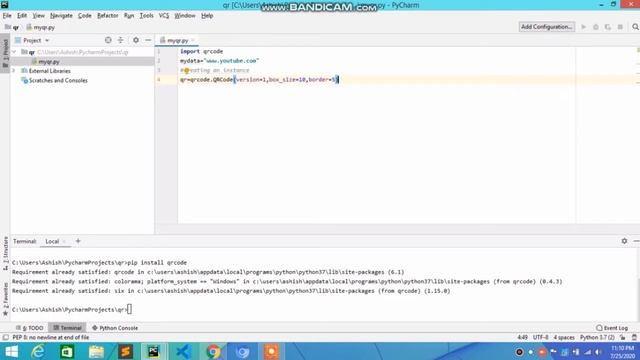Toggle Structure tool window sidebar button
Screen dimensions: 640x360
[5, 253]
